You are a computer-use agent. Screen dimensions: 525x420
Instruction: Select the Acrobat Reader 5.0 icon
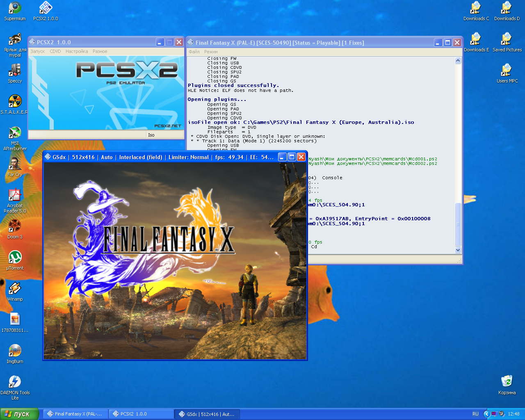(15, 201)
